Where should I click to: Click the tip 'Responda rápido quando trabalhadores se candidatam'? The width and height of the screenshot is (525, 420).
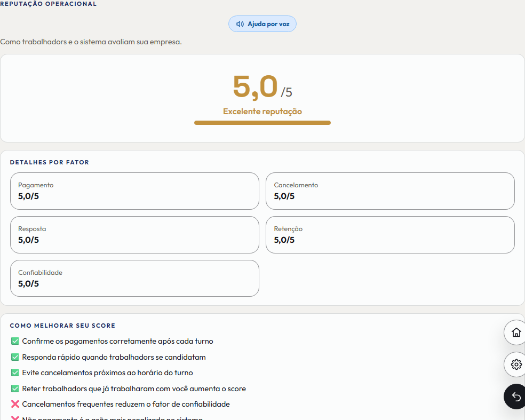click(x=114, y=357)
